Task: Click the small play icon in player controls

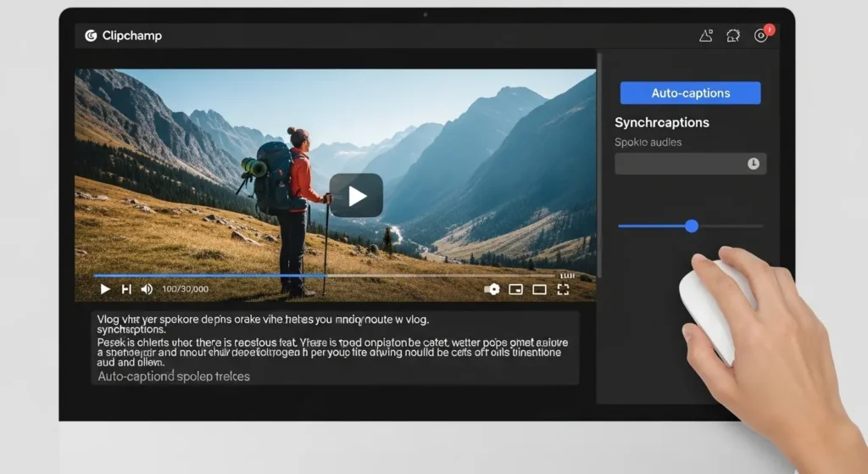Action: click(105, 289)
